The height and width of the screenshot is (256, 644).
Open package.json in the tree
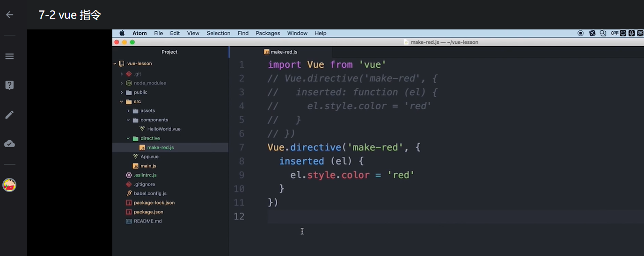[x=149, y=212]
